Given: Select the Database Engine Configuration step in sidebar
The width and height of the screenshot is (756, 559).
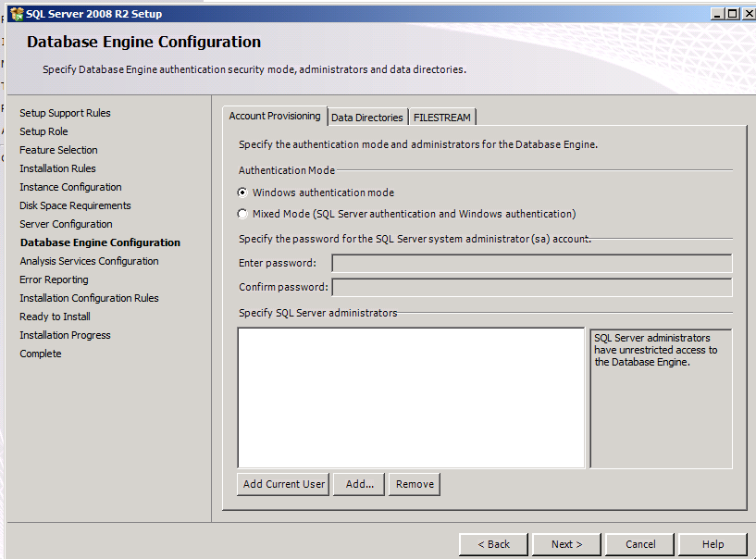Looking at the screenshot, I should [x=100, y=242].
